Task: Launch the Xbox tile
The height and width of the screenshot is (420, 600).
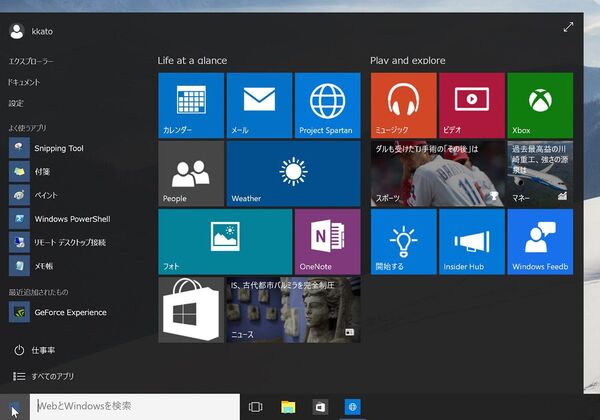Action: click(540, 105)
